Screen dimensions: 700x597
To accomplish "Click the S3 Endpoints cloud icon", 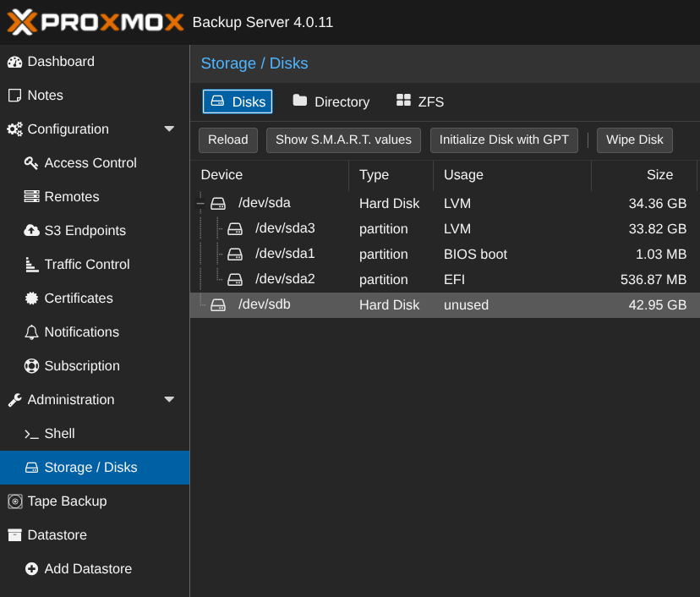I will [31, 231].
